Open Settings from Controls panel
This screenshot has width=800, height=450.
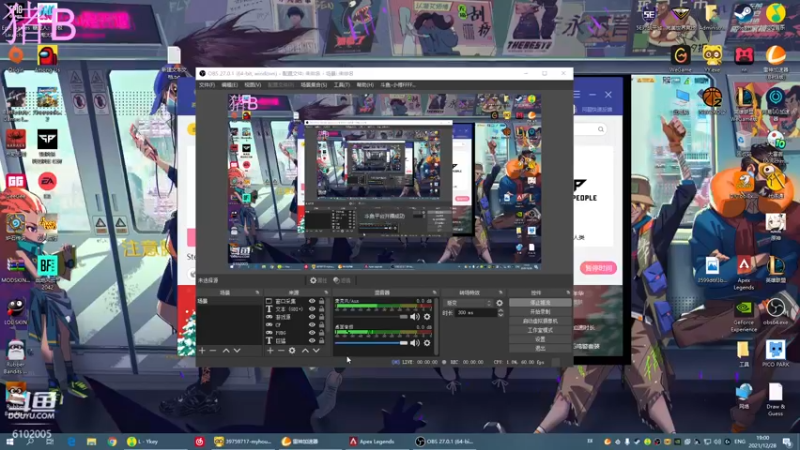point(540,339)
